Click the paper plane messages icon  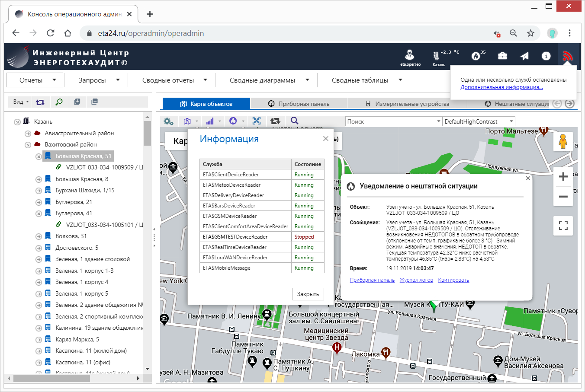click(524, 56)
